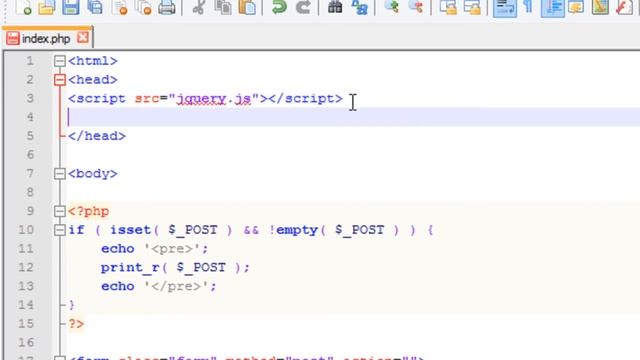640x360 pixels.
Task: Click the <head> opening tag text
Action: [93, 80]
